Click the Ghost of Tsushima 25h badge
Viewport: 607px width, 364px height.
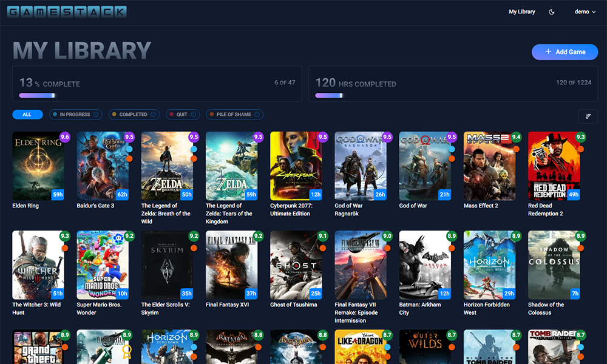[316, 294]
